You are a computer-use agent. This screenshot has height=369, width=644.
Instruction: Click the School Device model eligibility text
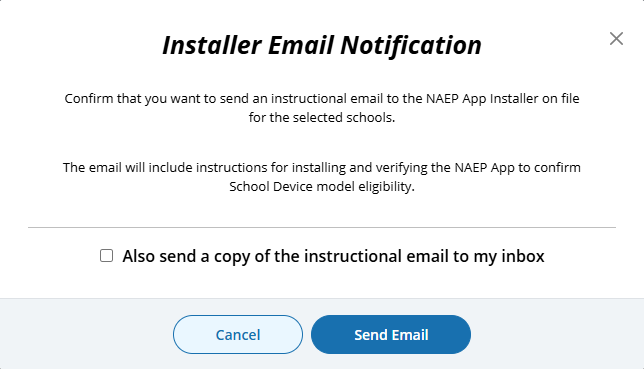322,187
